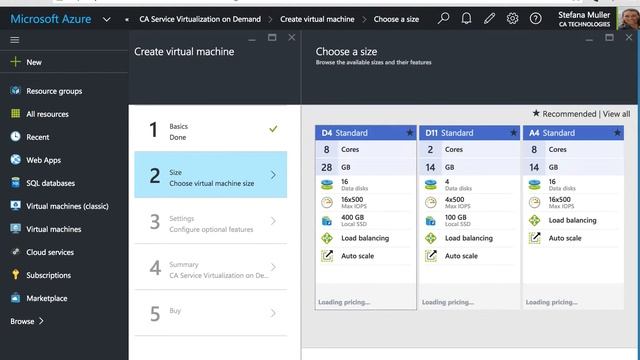Image resolution: width=640 pixels, height=360 pixels.
Task: Click 'Load balancing' in A4 Standard card
Action: [x=572, y=220]
